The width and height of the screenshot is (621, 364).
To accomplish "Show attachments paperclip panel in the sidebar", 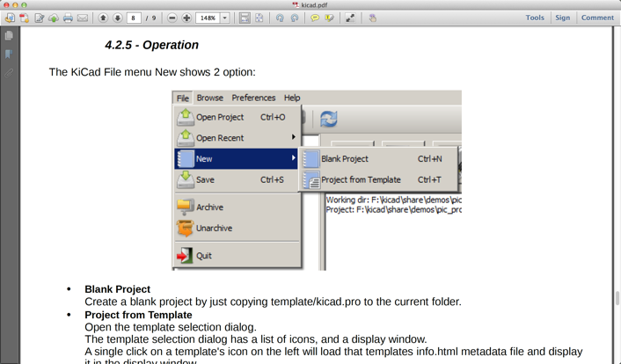I will coord(9,73).
